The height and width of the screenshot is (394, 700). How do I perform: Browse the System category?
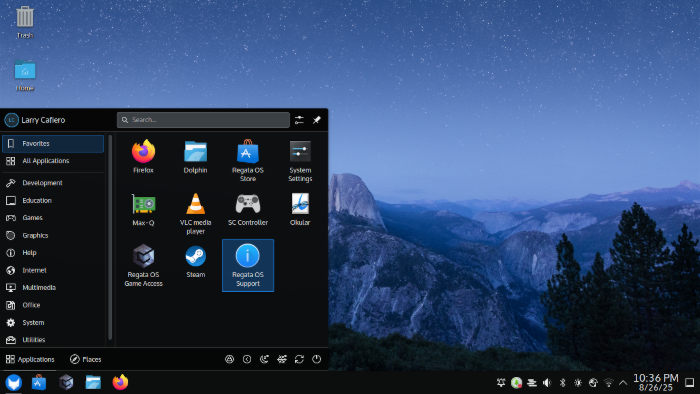coord(53,322)
